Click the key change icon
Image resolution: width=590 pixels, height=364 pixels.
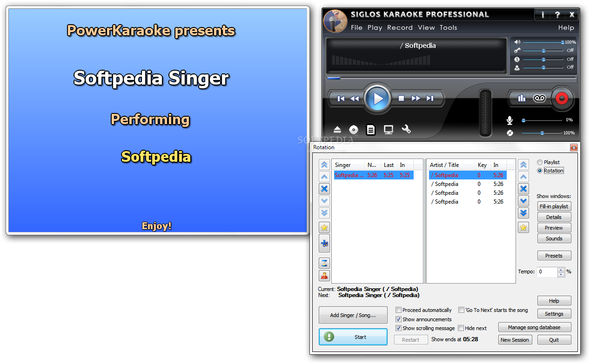(517, 50)
